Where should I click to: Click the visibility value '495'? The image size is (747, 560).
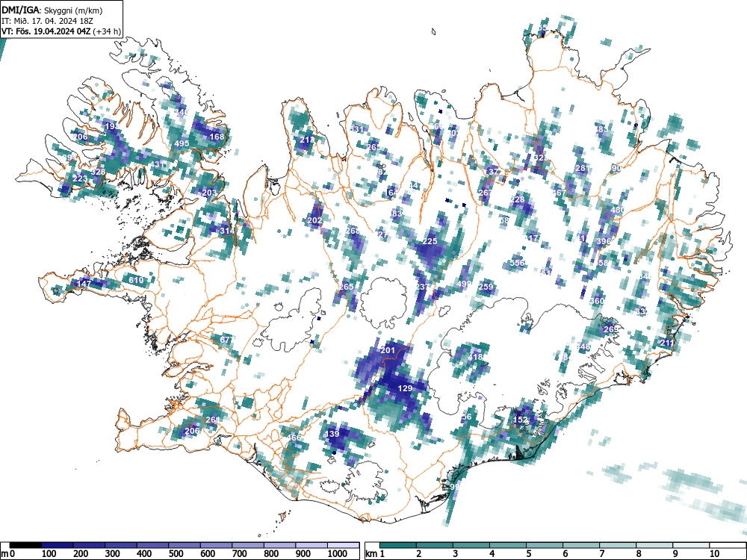click(182, 143)
